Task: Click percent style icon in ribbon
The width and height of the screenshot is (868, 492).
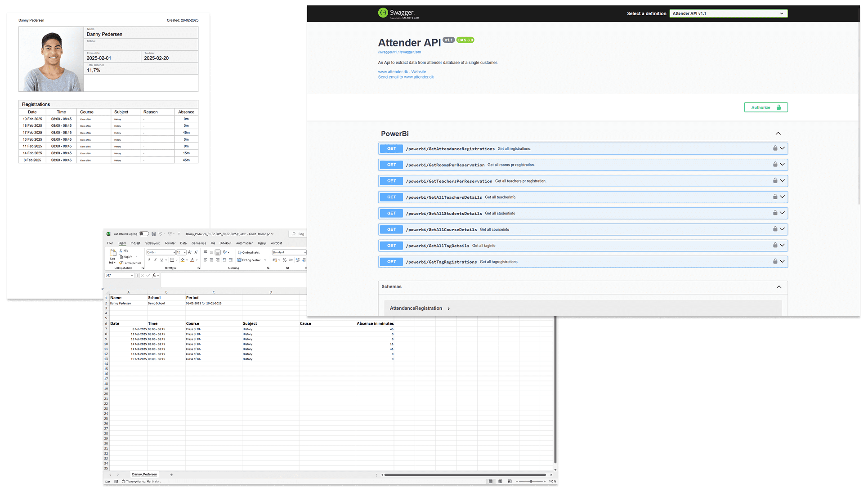Action: (284, 260)
